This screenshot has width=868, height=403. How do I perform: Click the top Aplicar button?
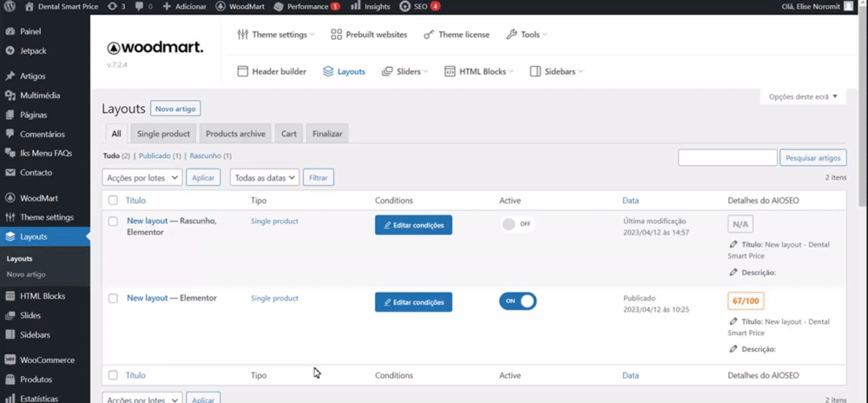click(203, 178)
